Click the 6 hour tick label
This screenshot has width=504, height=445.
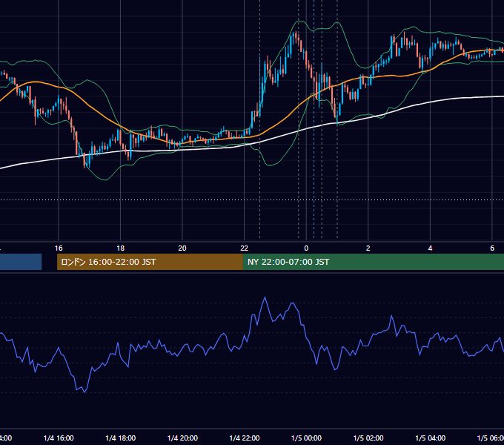pyautogui.click(x=492, y=248)
